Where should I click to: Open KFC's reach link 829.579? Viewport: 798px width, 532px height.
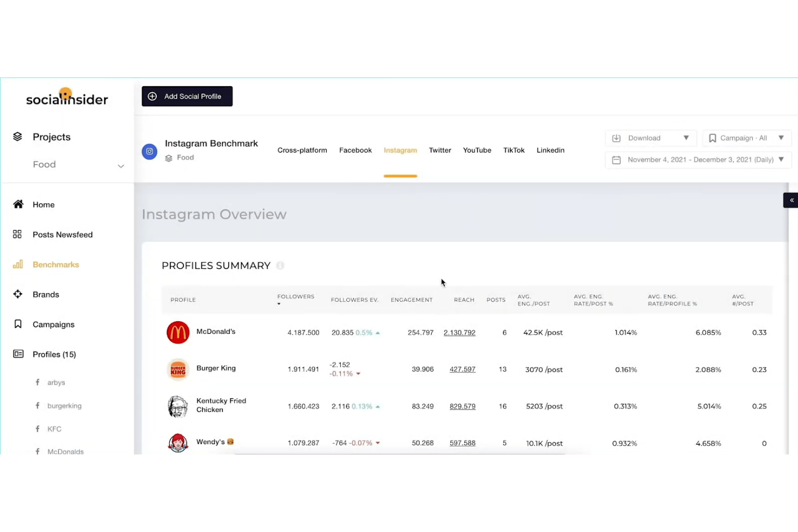(463, 406)
